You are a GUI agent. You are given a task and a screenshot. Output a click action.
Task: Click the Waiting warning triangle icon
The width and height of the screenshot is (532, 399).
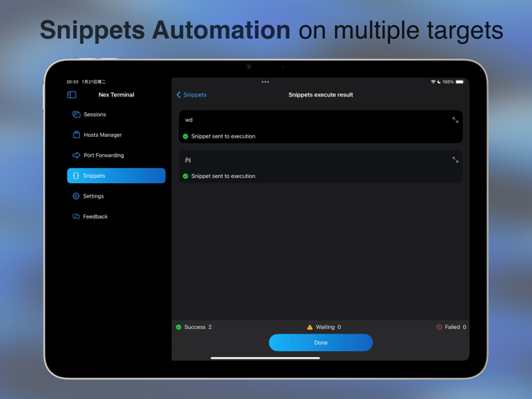coord(310,327)
